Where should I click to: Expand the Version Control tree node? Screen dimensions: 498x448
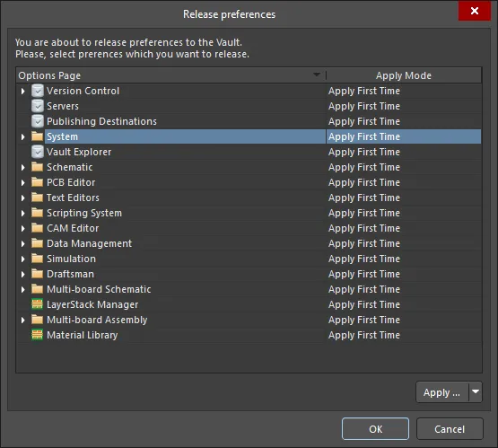tap(22, 92)
